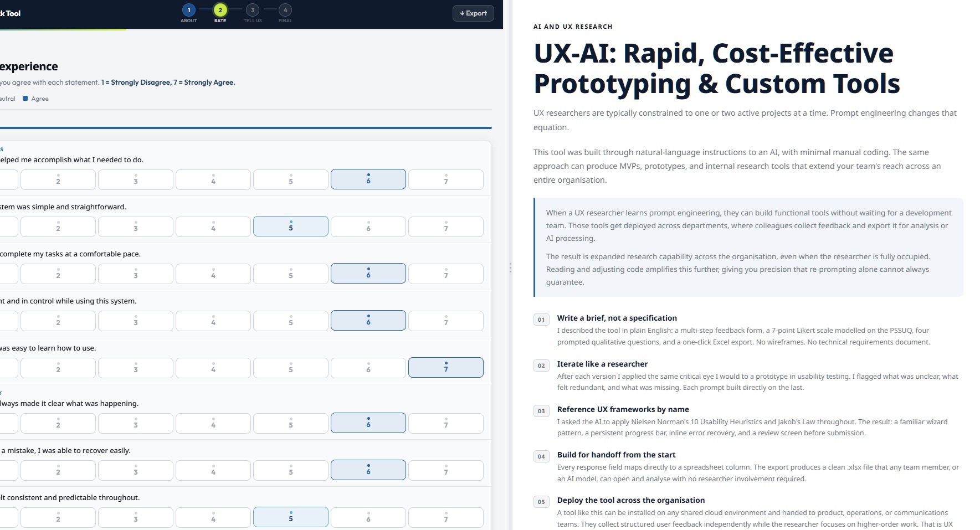This screenshot has height=530, width=980.
Task: Select 6 for 'consistent and predictable' statement
Action: point(368,517)
